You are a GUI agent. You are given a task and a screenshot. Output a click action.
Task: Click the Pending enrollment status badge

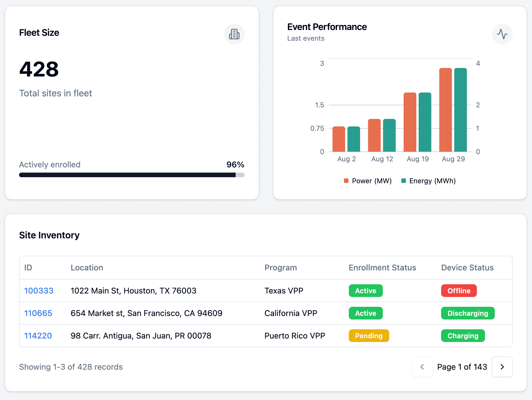click(x=369, y=336)
